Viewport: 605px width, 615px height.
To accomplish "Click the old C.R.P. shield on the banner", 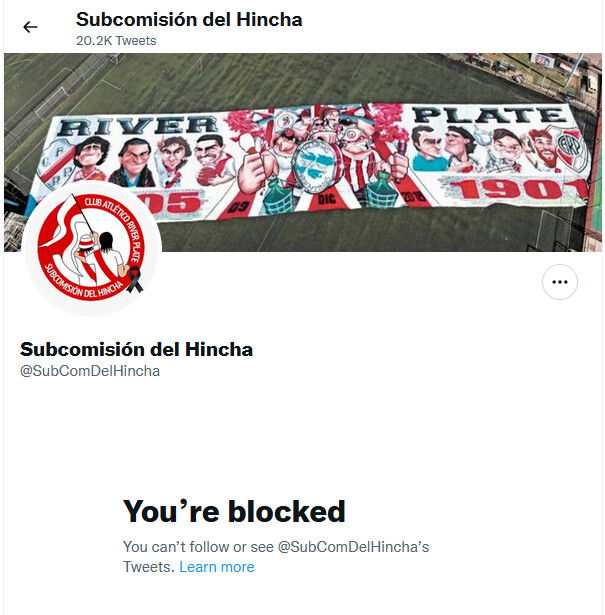I will click(56, 162).
